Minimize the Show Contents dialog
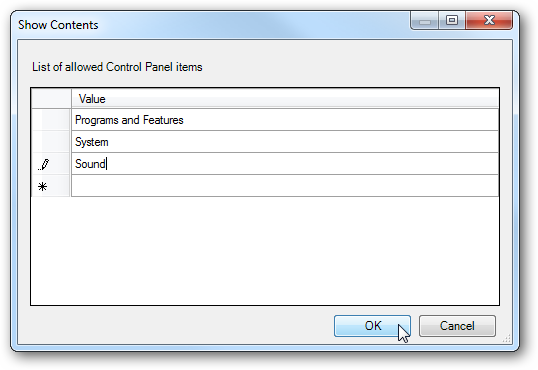538x370 pixels. pyautogui.click(x=424, y=20)
